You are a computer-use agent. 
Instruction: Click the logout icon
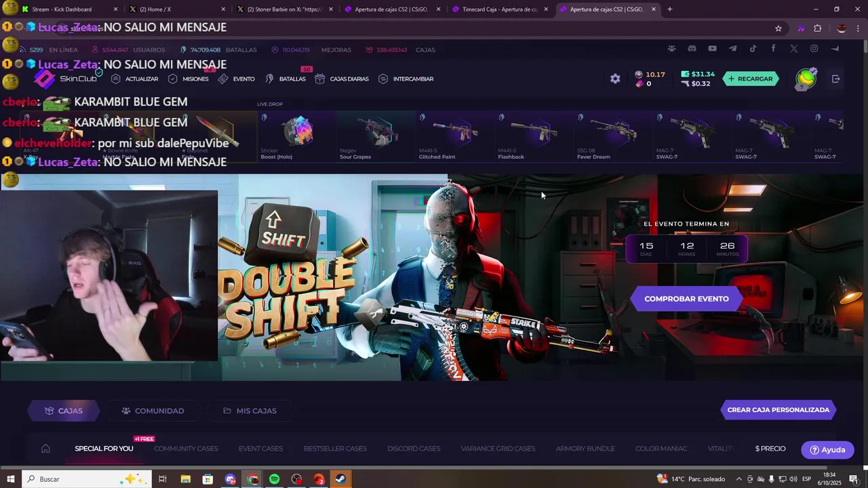(x=835, y=79)
